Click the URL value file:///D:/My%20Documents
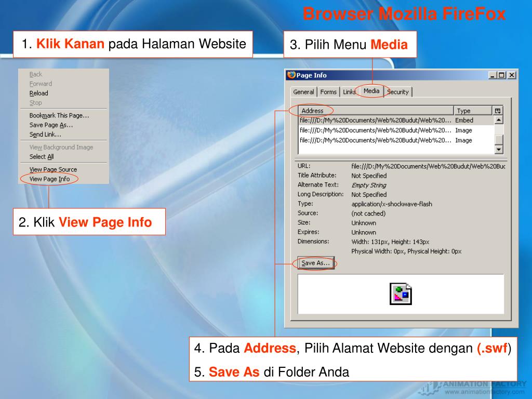 coord(428,166)
